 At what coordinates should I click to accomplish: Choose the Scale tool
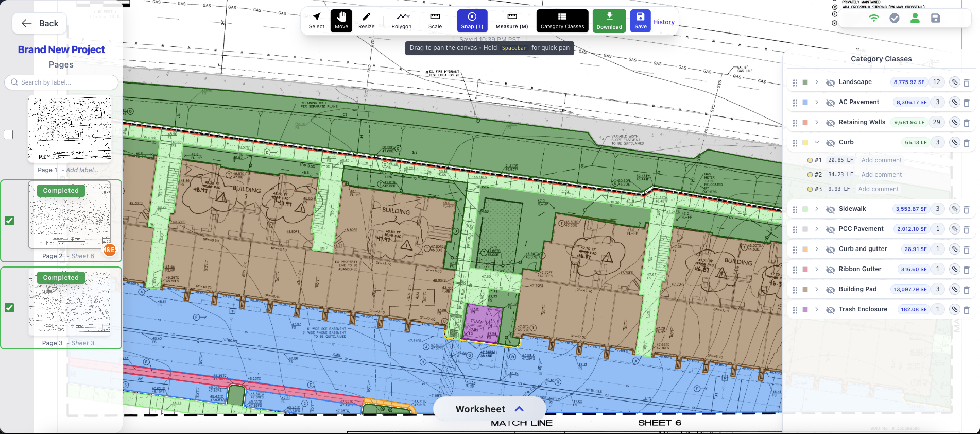coord(435,21)
